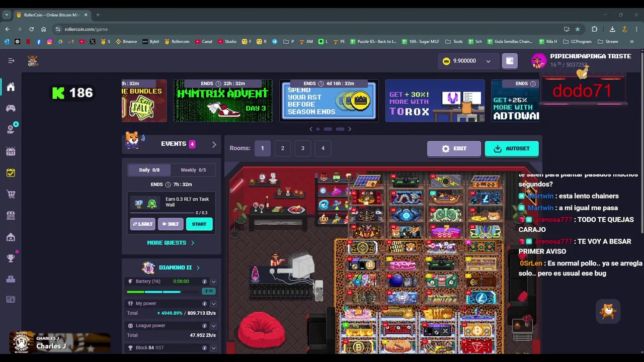Open the Studio bookmark
Screen dimensions: 644x362
click(x=227, y=42)
